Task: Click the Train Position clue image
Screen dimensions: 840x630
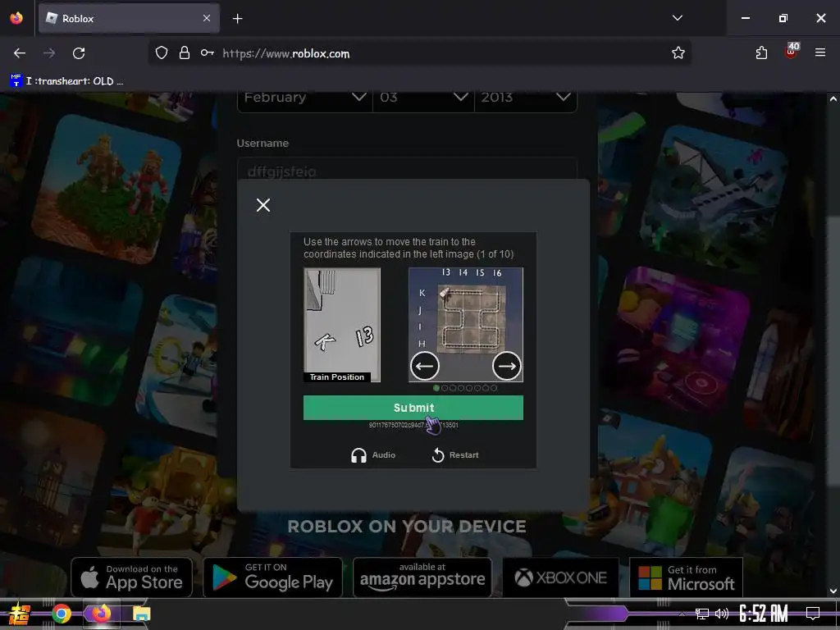Action: tap(342, 325)
